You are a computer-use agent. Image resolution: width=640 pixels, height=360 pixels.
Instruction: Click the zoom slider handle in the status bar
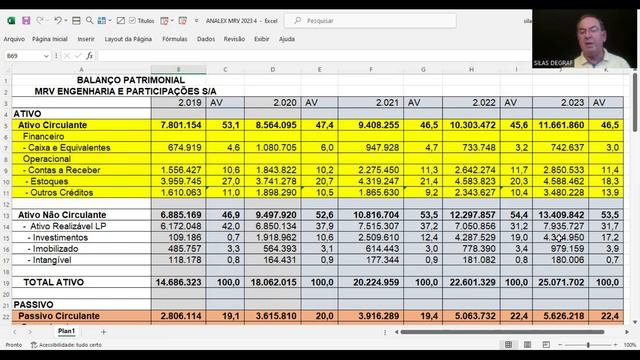(588, 345)
